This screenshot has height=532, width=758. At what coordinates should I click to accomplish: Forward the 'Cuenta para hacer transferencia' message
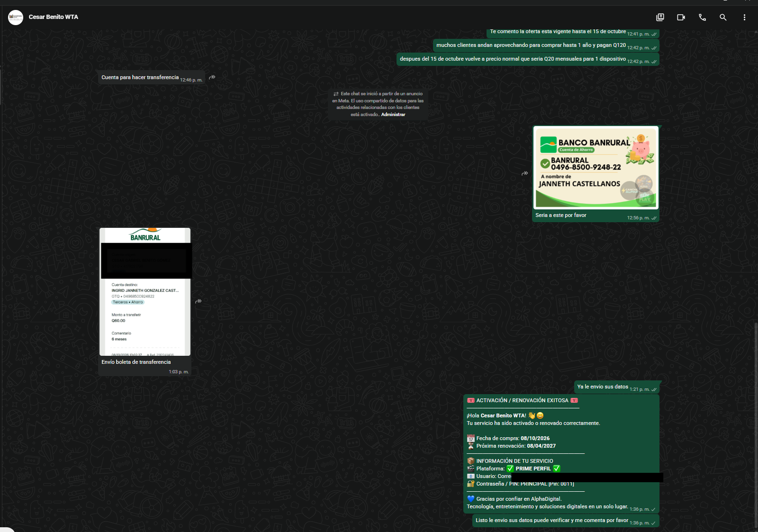point(212,77)
